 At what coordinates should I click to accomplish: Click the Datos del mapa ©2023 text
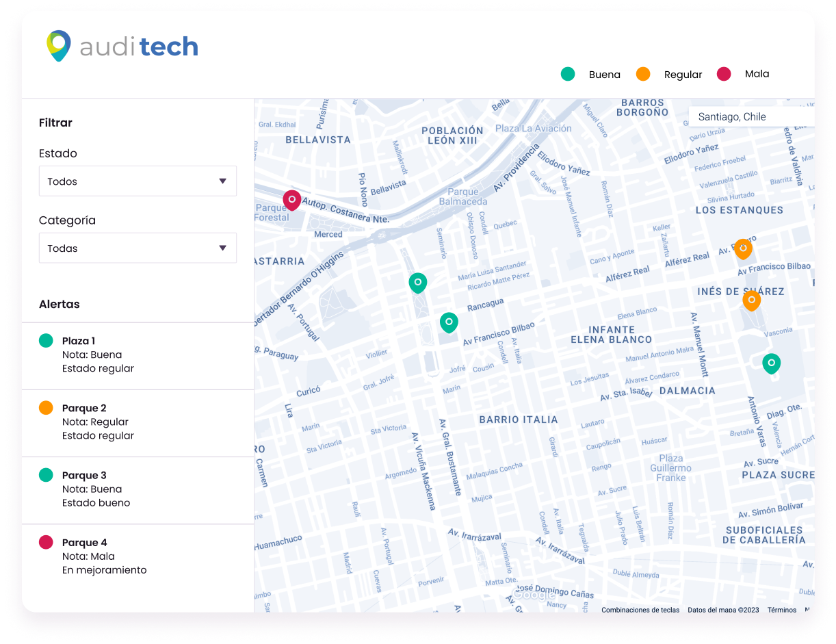tap(723, 610)
